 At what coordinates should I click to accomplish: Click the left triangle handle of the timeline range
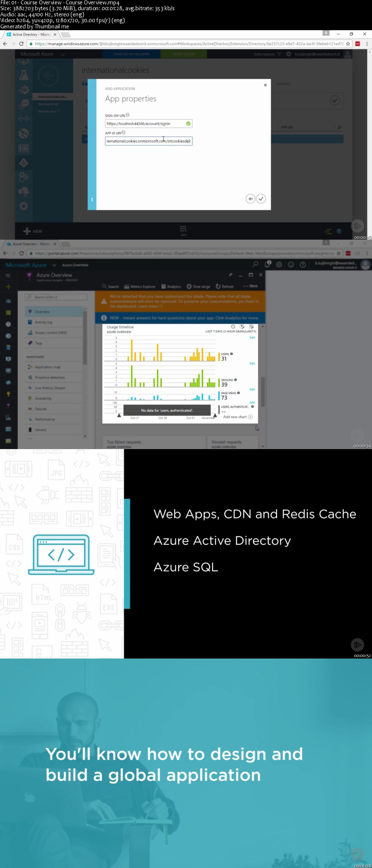pos(119,415)
